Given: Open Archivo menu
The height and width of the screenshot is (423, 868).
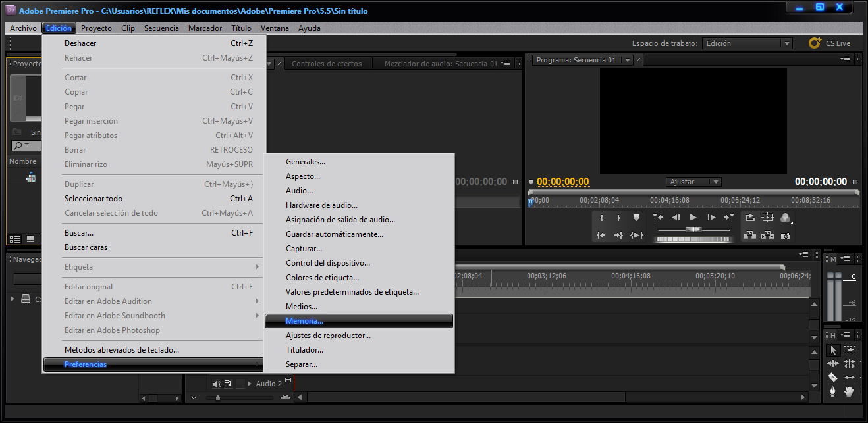Looking at the screenshot, I should pyautogui.click(x=23, y=28).
